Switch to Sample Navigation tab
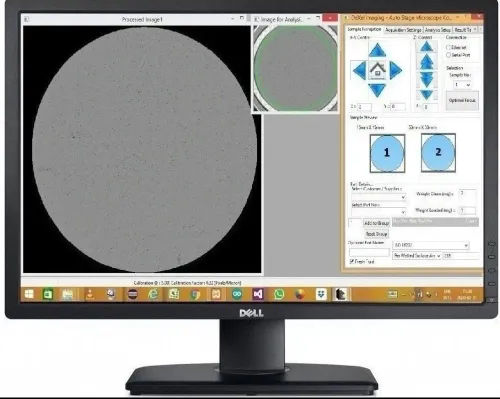This screenshot has width=500, height=399. coord(364,29)
